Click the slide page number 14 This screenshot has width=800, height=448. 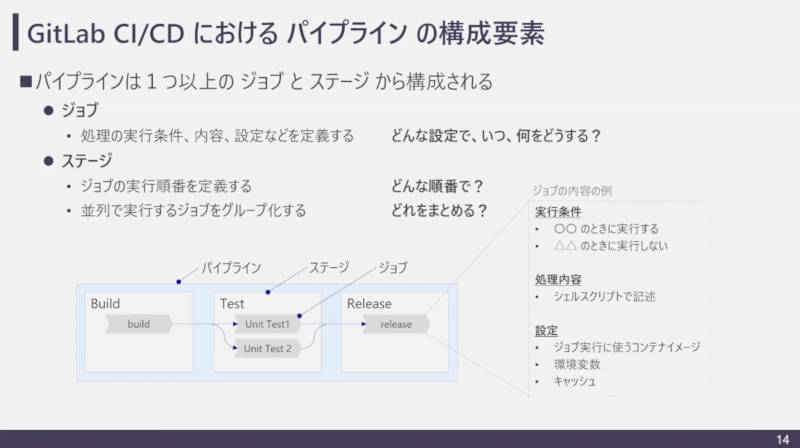tap(783, 439)
